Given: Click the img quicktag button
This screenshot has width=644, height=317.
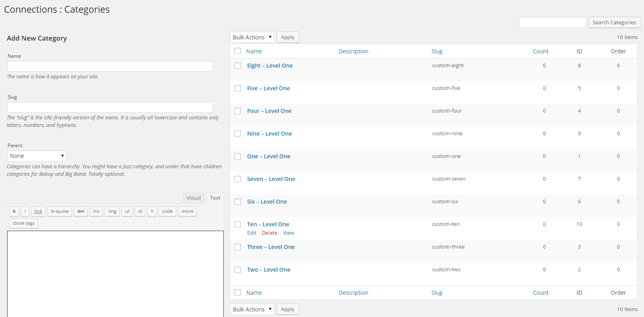Looking at the screenshot, I should 112,211.
